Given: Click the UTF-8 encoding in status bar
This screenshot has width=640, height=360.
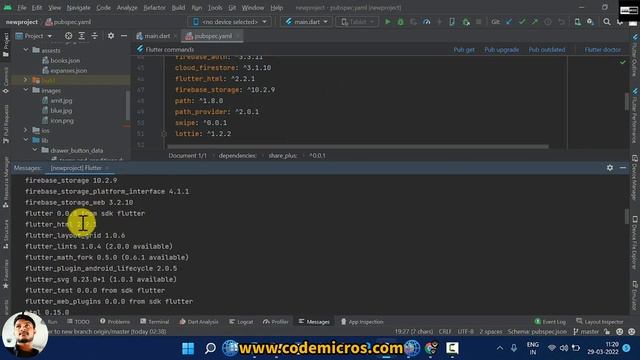Looking at the screenshot, I should point(465,331).
